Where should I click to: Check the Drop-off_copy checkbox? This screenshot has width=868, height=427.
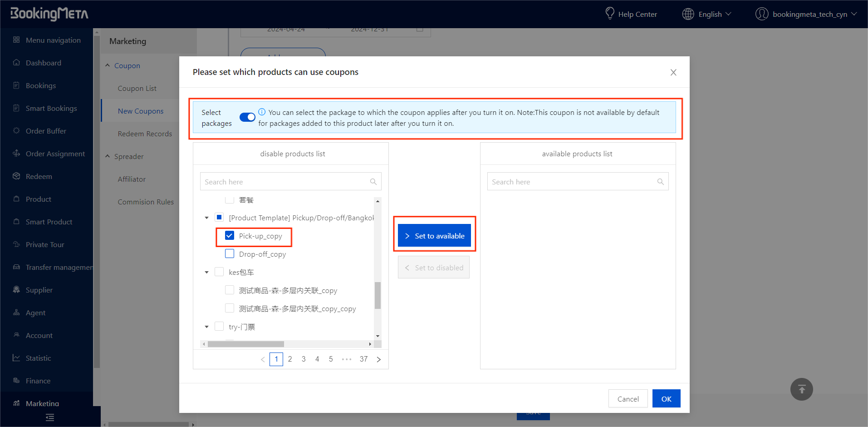tap(230, 254)
